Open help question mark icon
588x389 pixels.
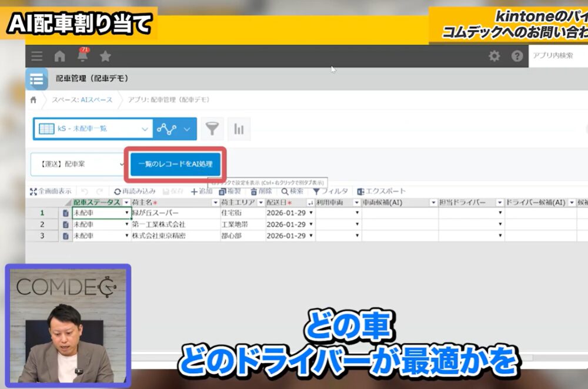517,56
